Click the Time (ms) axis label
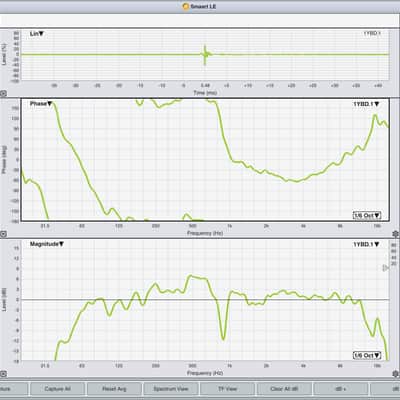The width and height of the screenshot is (400, 400). tap(205, 93)
